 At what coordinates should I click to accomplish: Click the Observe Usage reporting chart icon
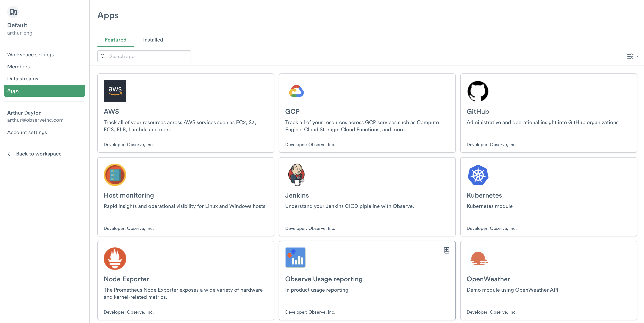point(295,257)
